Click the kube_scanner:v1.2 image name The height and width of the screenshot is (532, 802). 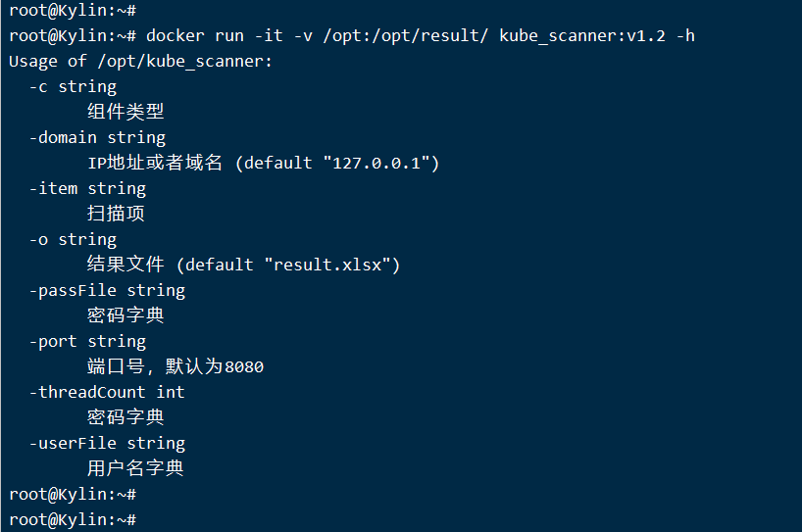(582, 36)
